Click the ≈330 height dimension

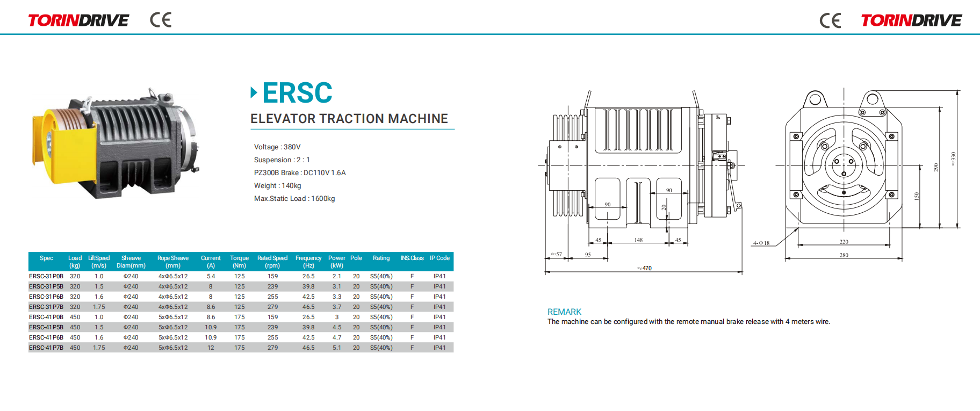(x=954, y=159)
